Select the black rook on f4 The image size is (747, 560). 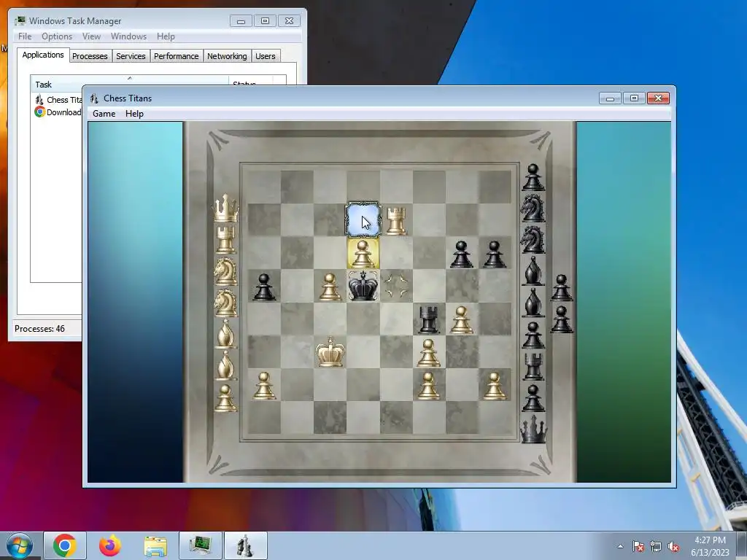pos(428,319)
